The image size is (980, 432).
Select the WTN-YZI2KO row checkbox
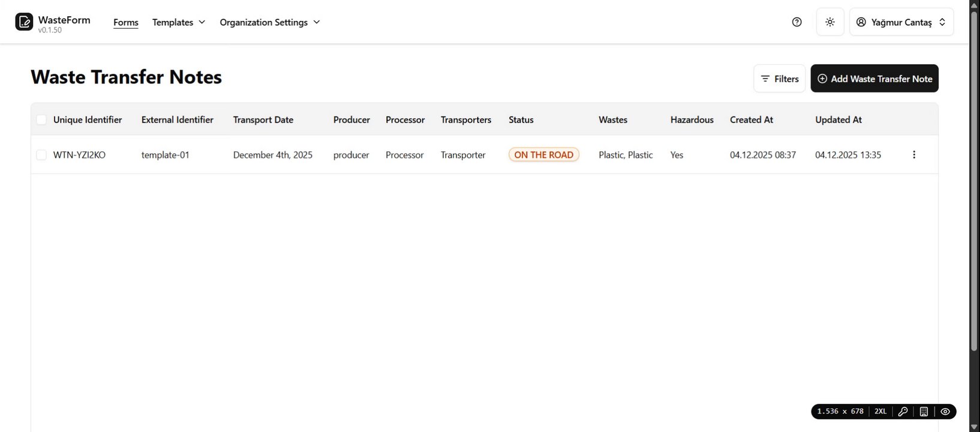(41, 155)
